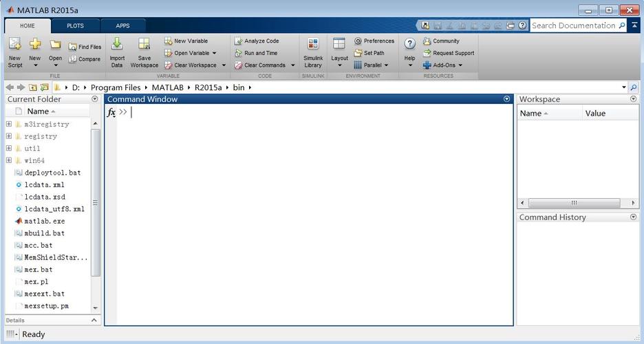Go back in folder history
Image resolution: width=644 pixels, height=344 pixels.
click(10, 87)
